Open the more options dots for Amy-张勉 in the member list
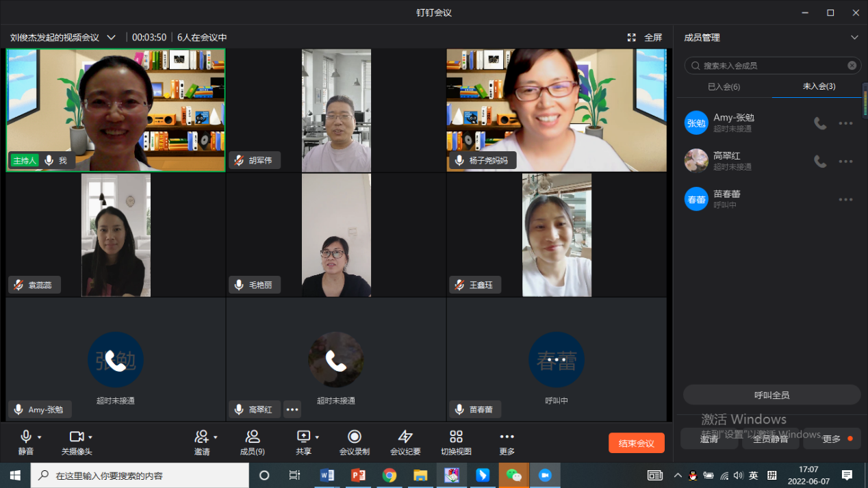Viewport: 868px width, 488px height. [846, 123]
